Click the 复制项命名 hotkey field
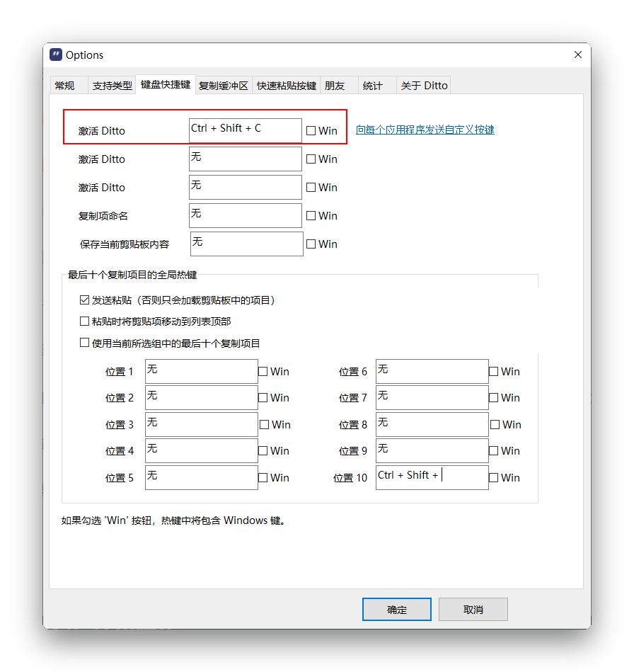The width and height of the screenshot is (634, 672). click(x=246, y=215)
